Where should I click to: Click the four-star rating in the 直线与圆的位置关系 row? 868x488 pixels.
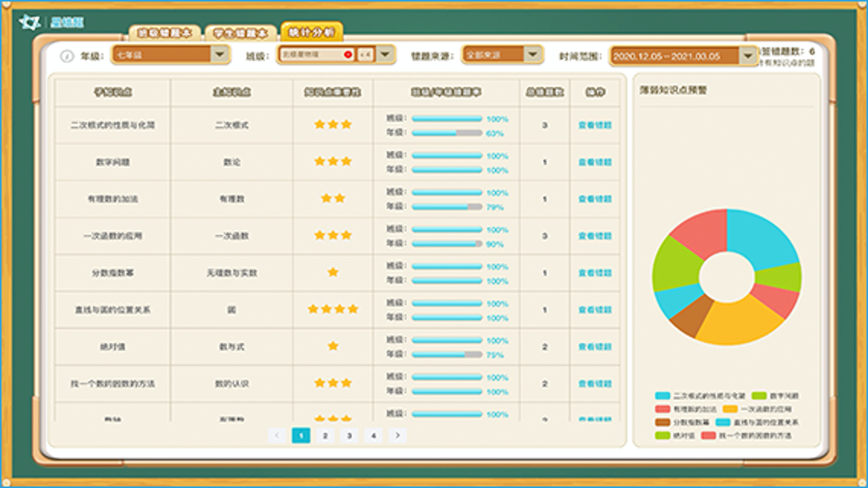[x=333, y=309]
